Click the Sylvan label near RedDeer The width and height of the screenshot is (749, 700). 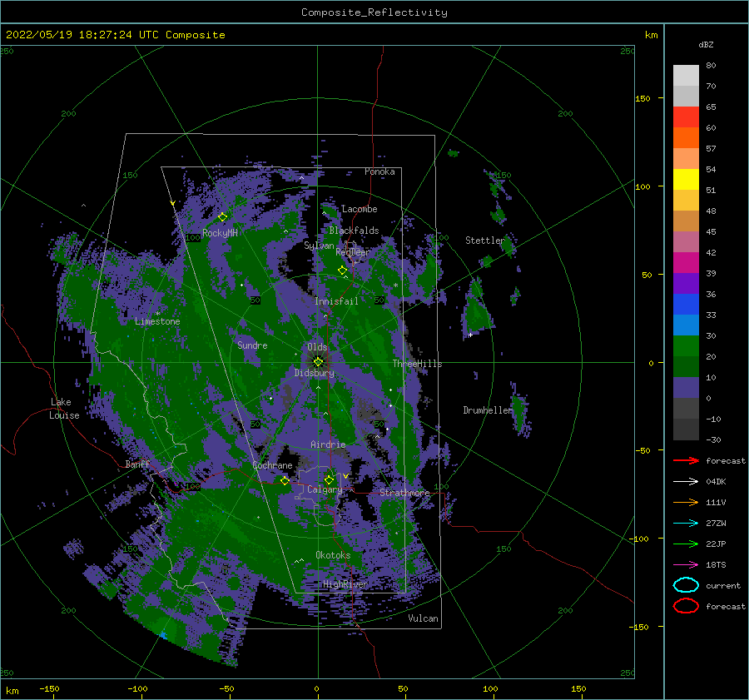[319, 246]
